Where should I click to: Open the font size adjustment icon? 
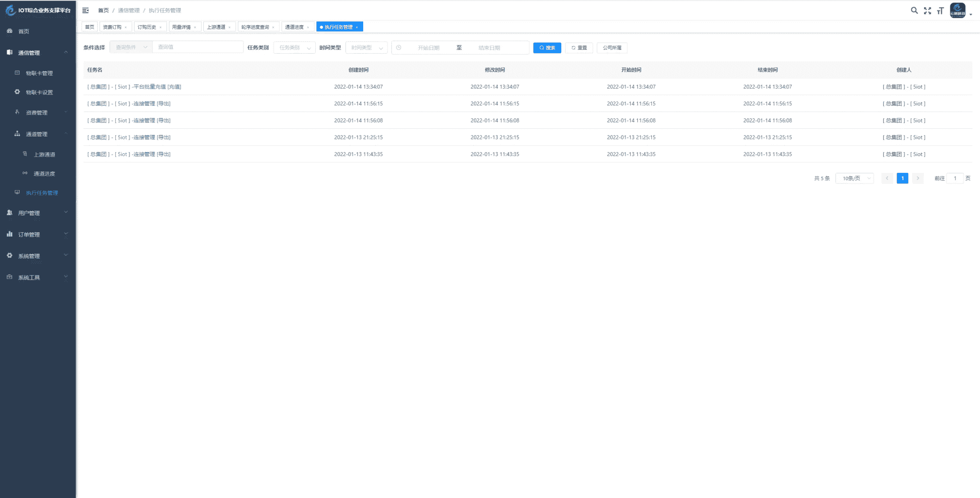pos(940,11)
